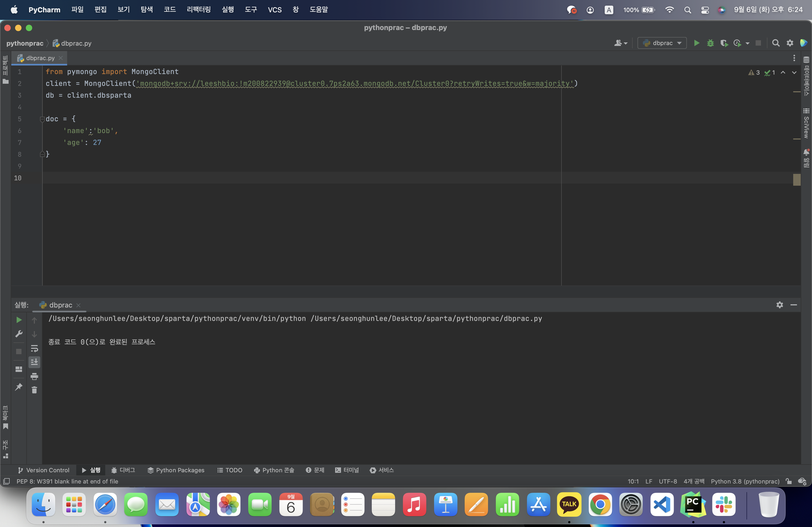Collapse the doc dictionary fold on line 5
Screen dimensions: 812x527
point(42,119)
